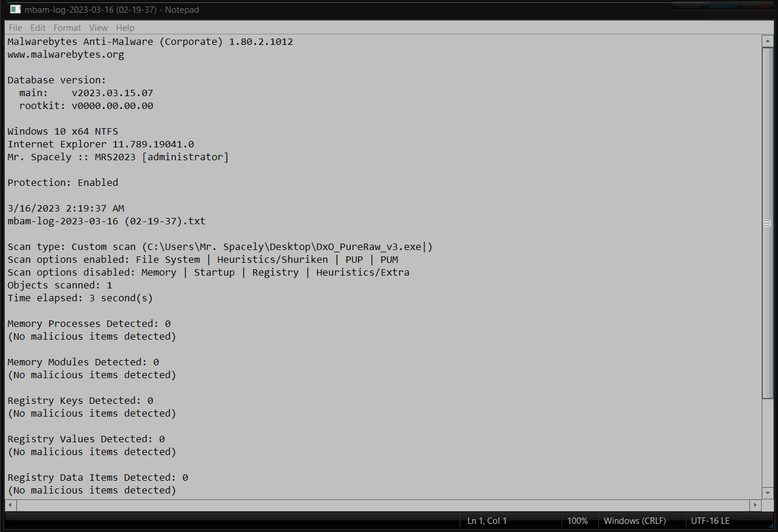
Task: Click the 'Internet Explorer 11.789.19041.0' line
Action: [101, 145]
